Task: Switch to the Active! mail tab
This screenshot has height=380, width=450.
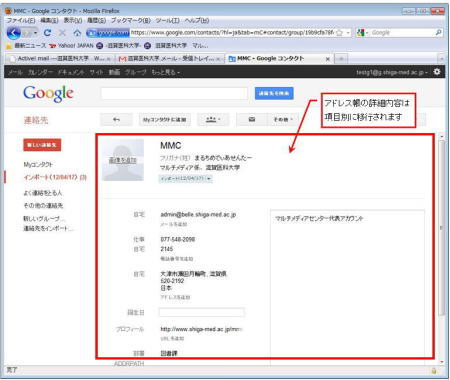Action: (60, 59)
